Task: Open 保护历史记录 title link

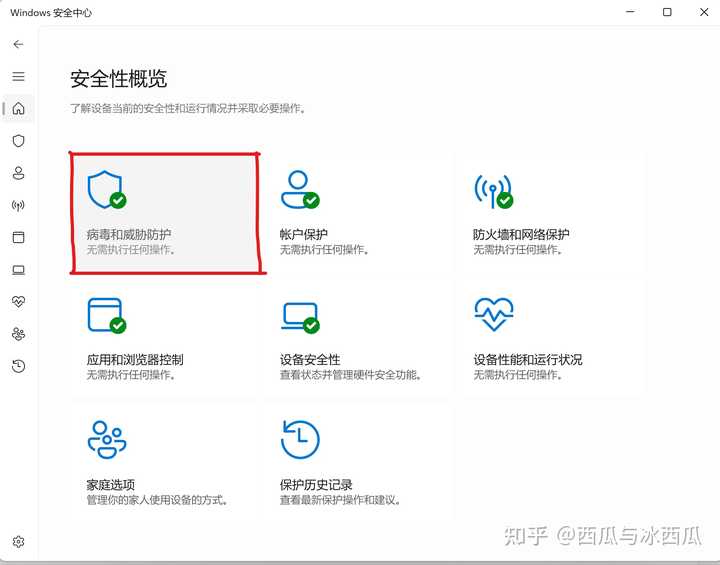Action: pyautogui.click(x=316, y=484)
